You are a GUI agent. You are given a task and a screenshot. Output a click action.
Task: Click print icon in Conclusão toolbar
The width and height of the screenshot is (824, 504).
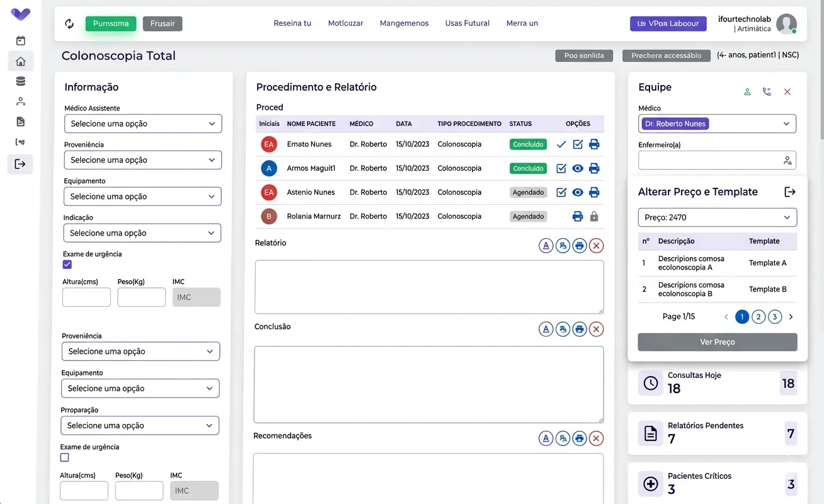point(580,329)
